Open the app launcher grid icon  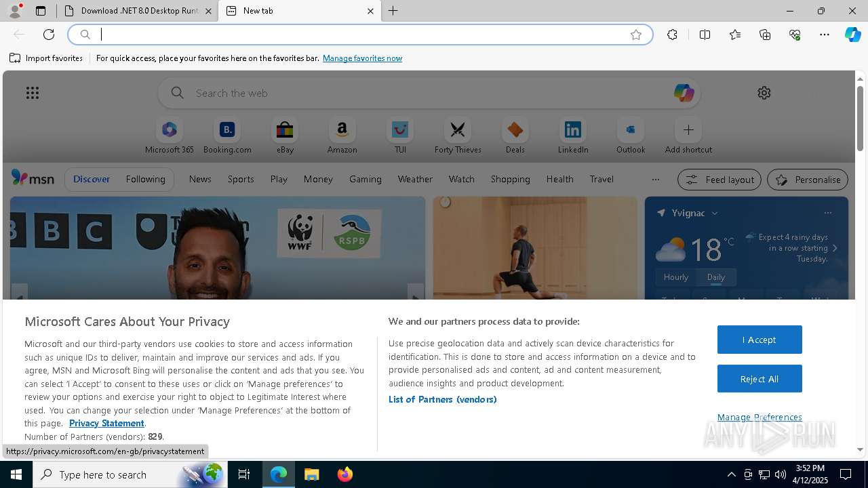pos(33,93)
